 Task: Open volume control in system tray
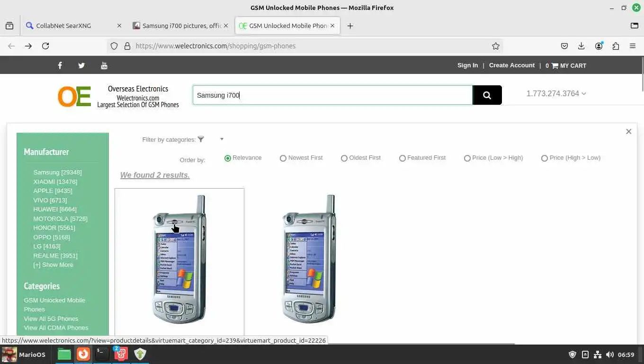point(610,355)
